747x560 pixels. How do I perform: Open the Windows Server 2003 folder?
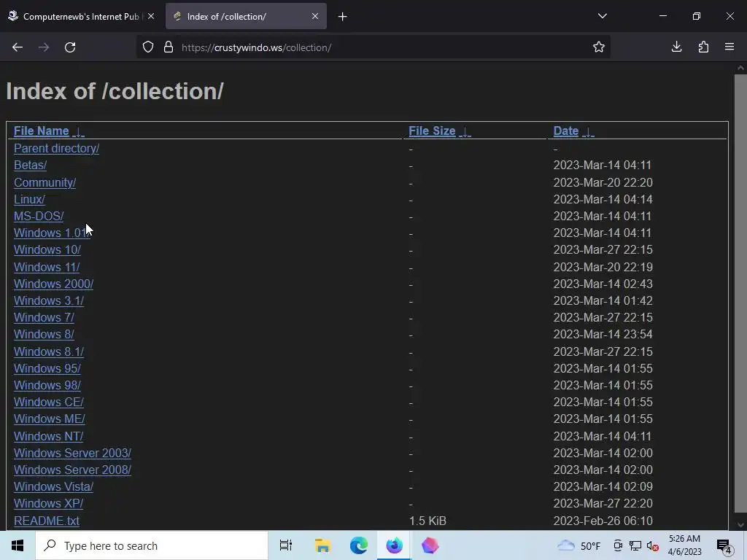click(x=72, y=454)
